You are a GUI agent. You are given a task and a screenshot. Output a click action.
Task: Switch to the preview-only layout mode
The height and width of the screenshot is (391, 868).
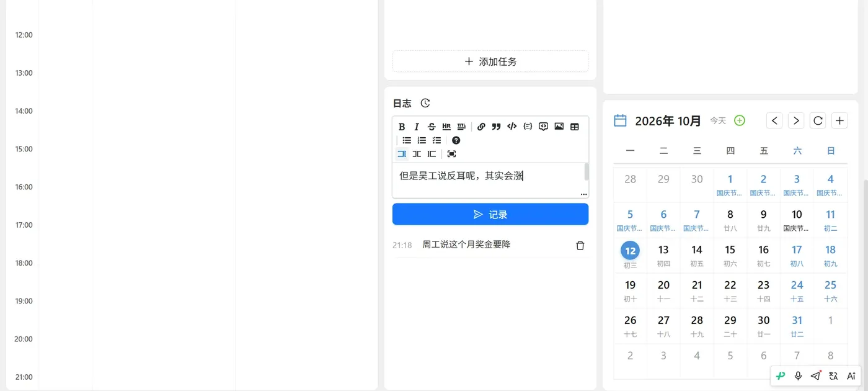click(432, 154)
